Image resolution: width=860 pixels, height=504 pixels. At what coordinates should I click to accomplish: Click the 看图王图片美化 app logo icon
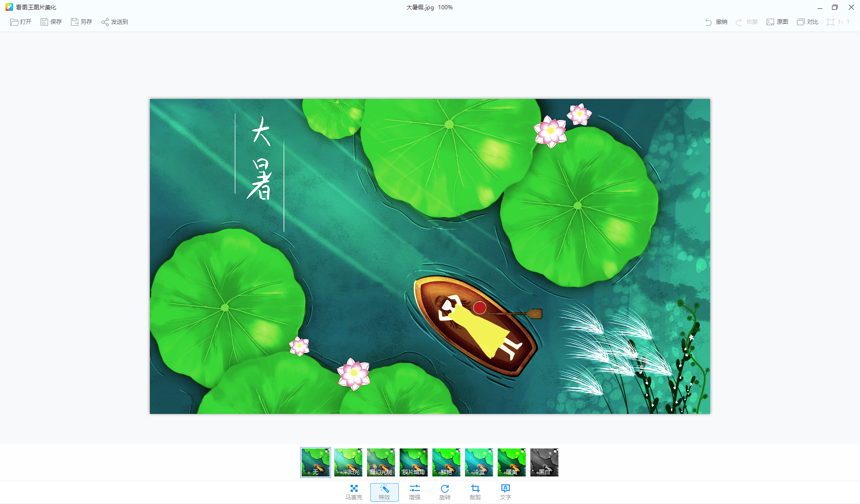click(9, 7)
